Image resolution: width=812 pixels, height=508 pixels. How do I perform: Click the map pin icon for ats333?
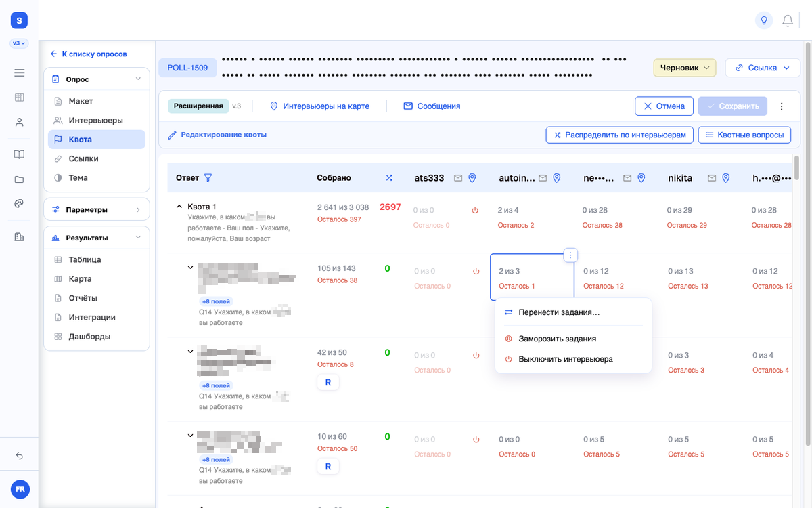472,177
